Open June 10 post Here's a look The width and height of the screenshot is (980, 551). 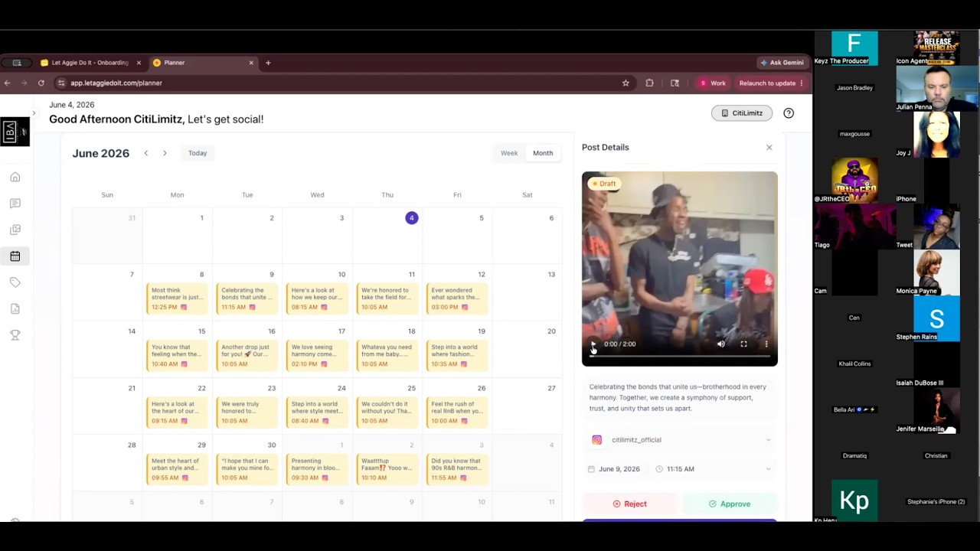point(317,298)
